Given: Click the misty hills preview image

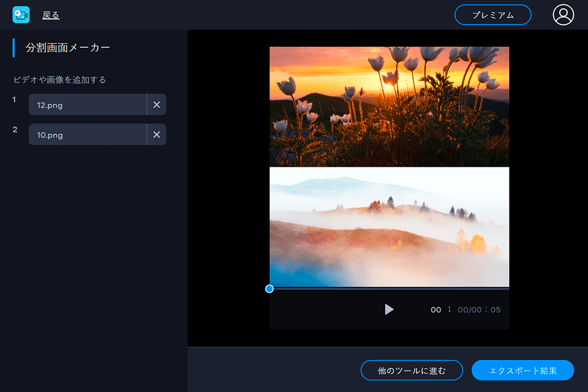Looking at the screenshot, I should pyautogui.click(x=389, y=227).
